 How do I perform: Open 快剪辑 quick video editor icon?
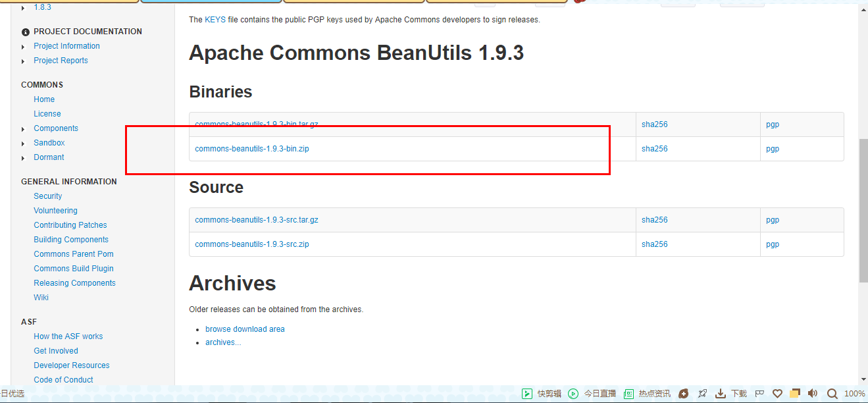(x=527, y=394)
